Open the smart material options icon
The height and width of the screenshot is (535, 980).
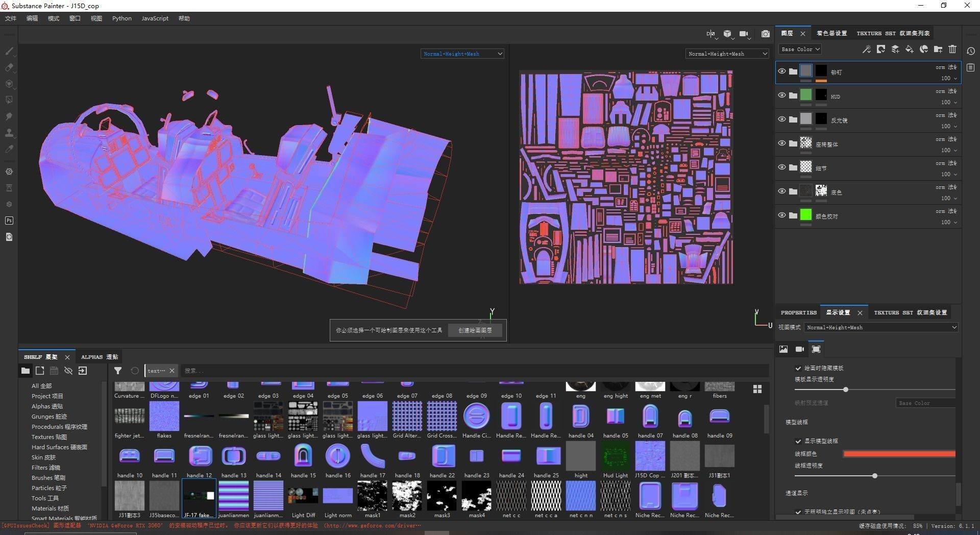pos(924,49)
